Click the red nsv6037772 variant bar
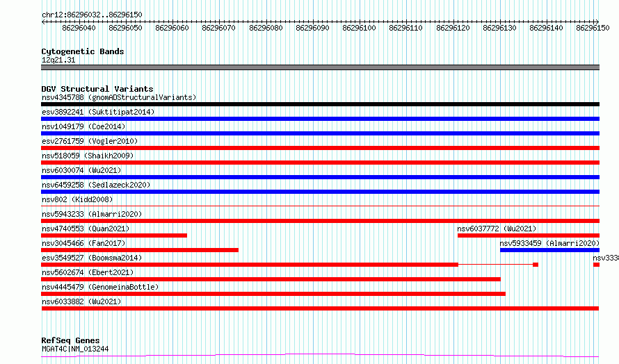The height and width of the screenshot is (364, 619). pyautogui.click(x=529, y=235)
